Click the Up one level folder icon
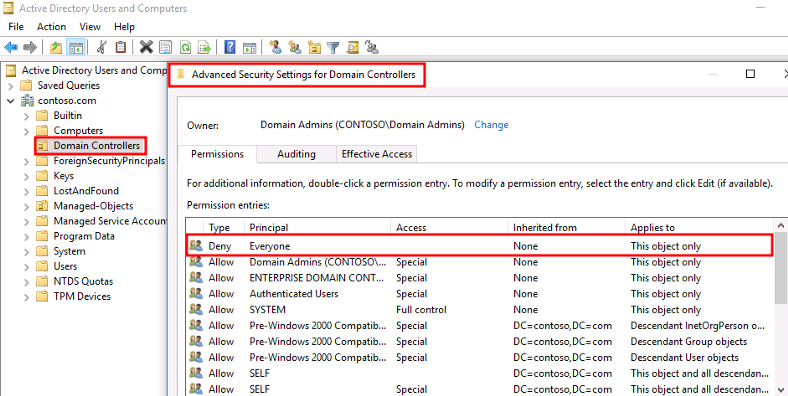788x396 pixels. click(x=56, y=48)
